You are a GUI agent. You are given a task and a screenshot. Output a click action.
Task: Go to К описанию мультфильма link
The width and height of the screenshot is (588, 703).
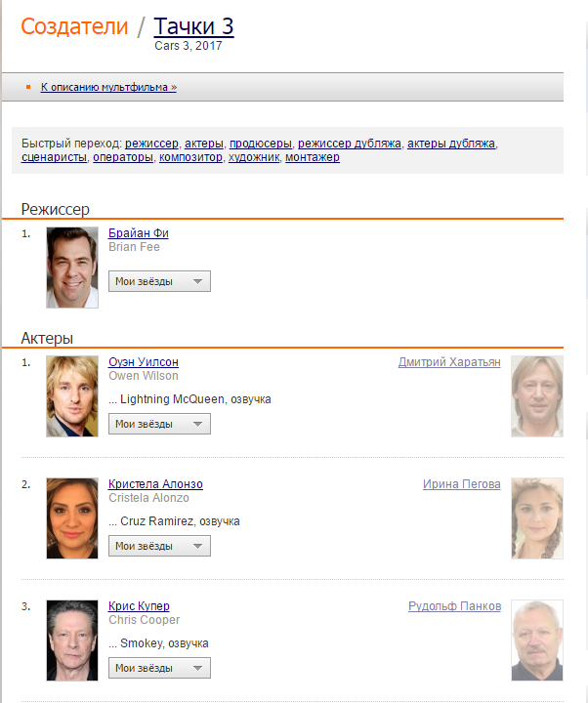pyautogui.click(x=108, y=87)
